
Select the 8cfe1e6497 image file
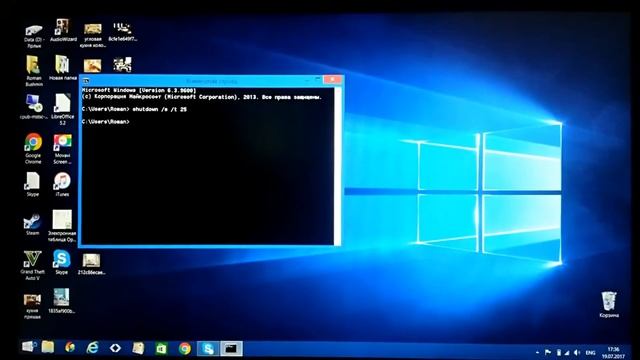pyautogui.click(x=122, y=32)
